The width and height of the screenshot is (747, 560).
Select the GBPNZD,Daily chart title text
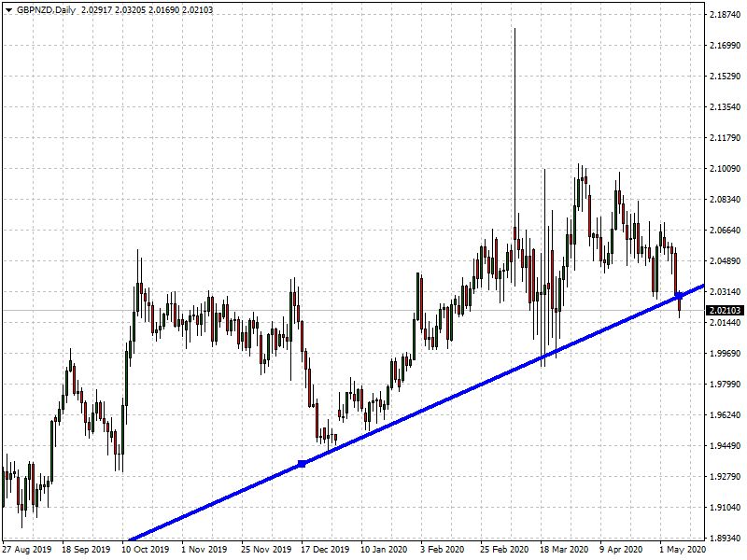point(46,9)
